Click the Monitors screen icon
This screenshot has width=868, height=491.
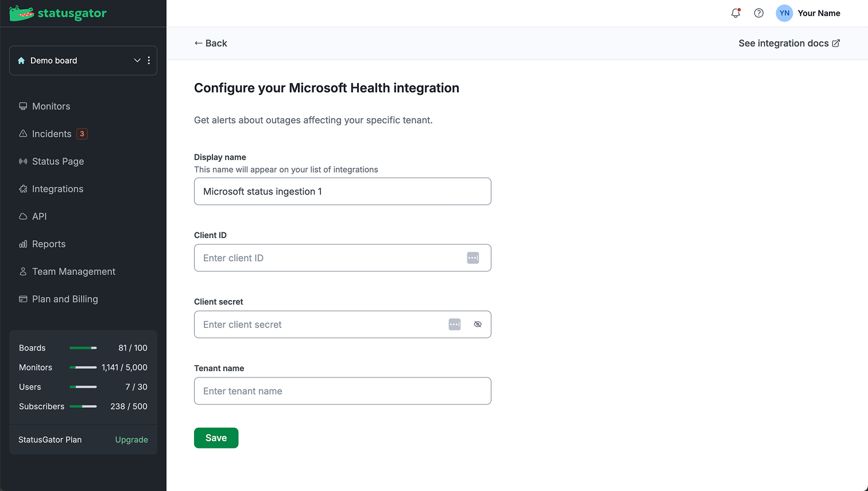(23, 106)
